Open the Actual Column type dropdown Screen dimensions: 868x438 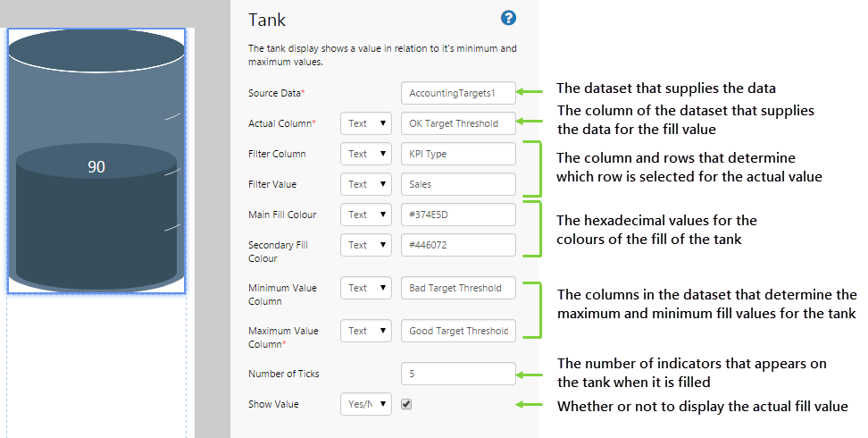click(x=366, y=123)
